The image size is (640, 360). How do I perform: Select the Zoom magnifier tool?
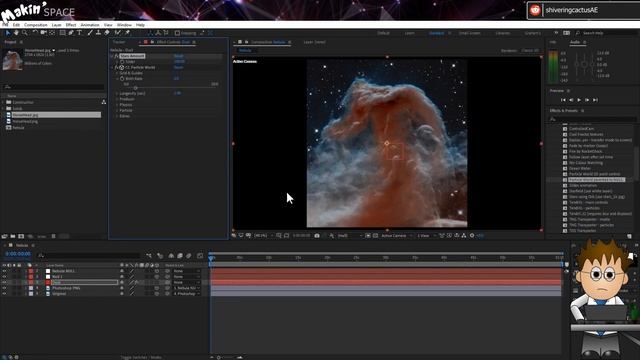[x=25, y=33]
